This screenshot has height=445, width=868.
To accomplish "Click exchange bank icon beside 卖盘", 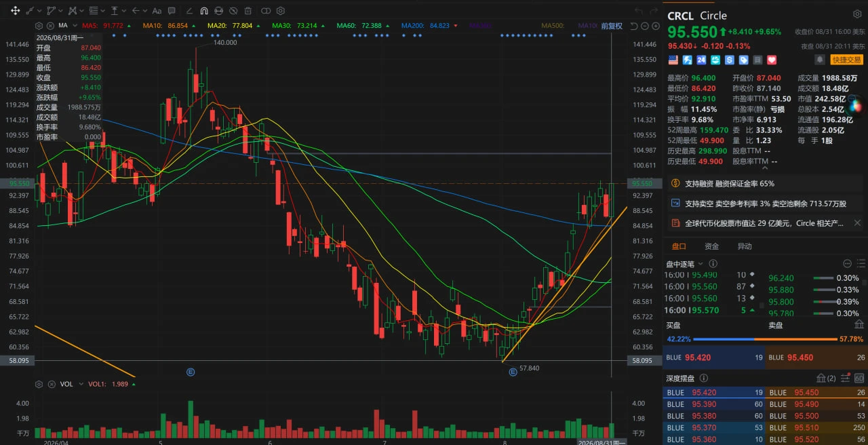I will pos(859,324).
